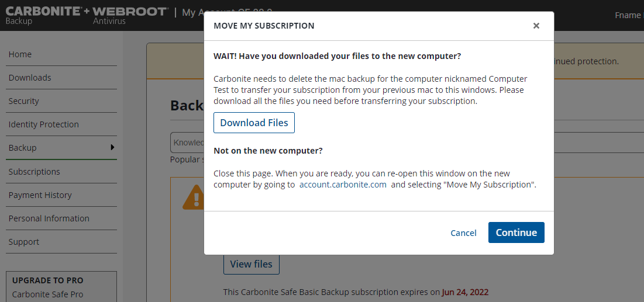Screen dimensions: 644x302
Task: Open the Fname account menu
Action: (628, 15)
